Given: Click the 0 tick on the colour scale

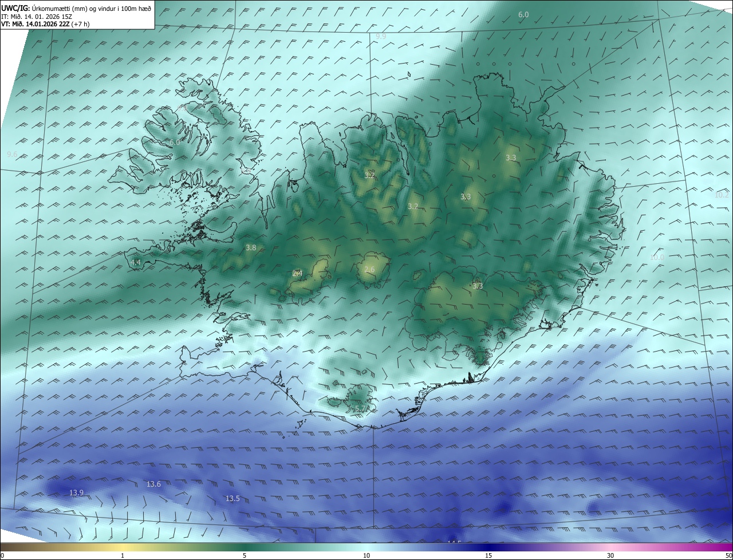Looking at the screenshot, I should (2, 555).
